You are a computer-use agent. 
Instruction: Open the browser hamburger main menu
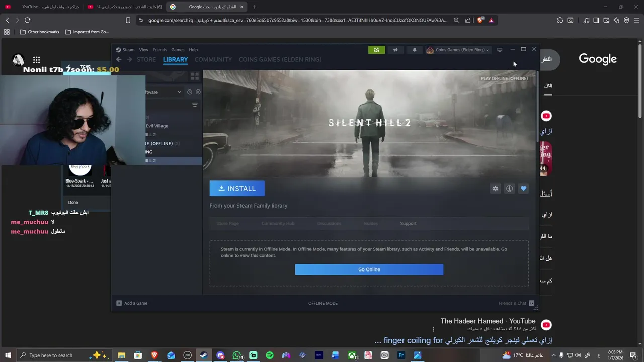pyautogui.click(x=636, y=20)
